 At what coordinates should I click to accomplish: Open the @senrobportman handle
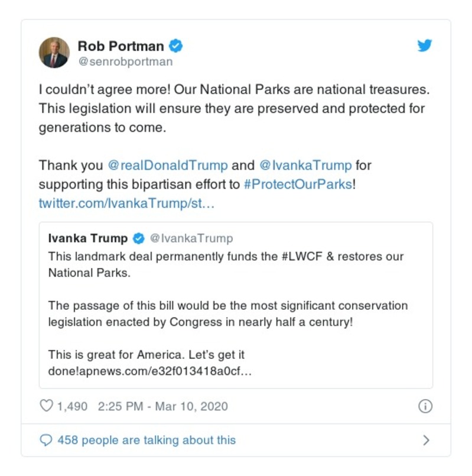125,62
